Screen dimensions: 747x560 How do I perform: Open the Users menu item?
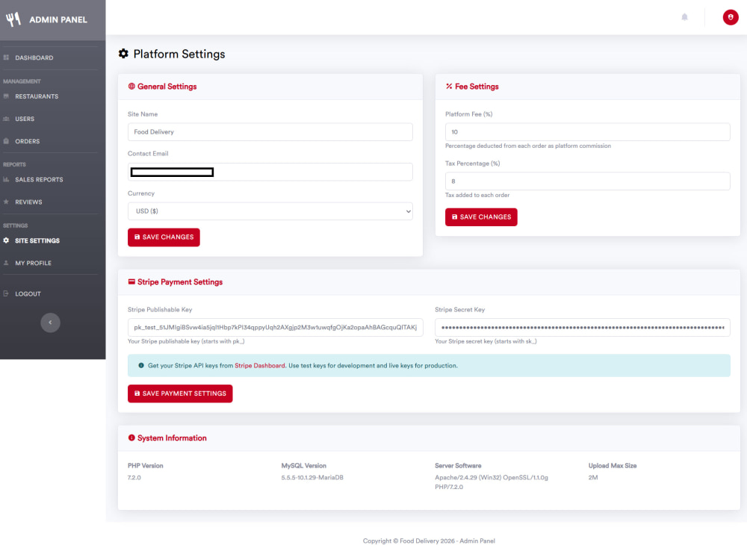pyautogui.click(x=25, y=119)
